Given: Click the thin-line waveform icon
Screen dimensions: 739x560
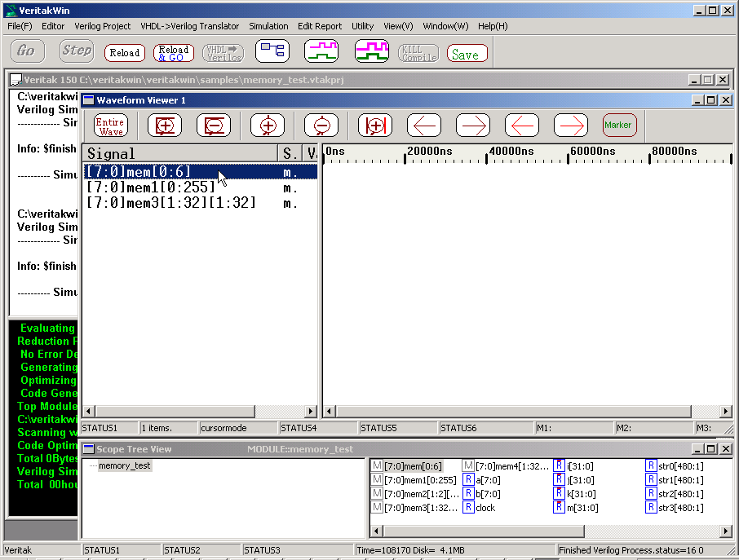Looking at the screenshot, I should (x=321, y=51).
